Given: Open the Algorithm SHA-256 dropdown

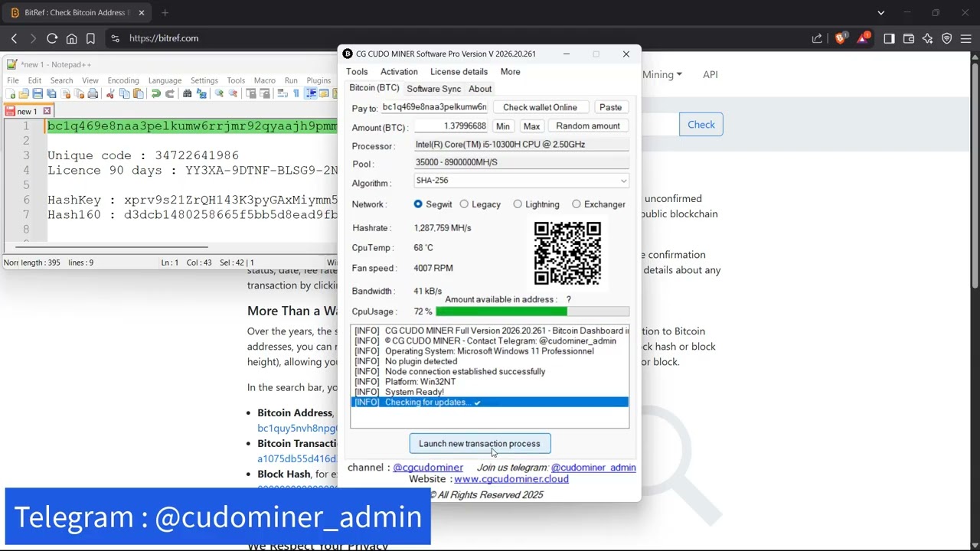Looking at the screenshot, I should tap(521, 181).
